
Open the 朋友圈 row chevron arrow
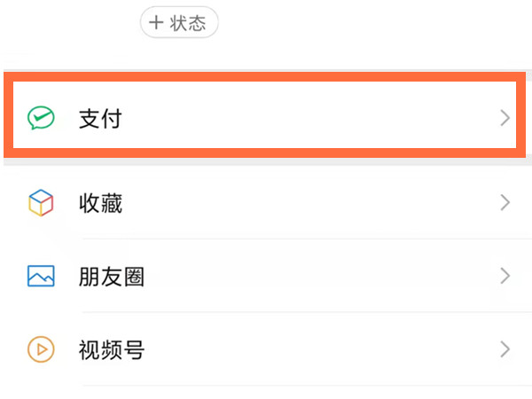coord(505,277)
